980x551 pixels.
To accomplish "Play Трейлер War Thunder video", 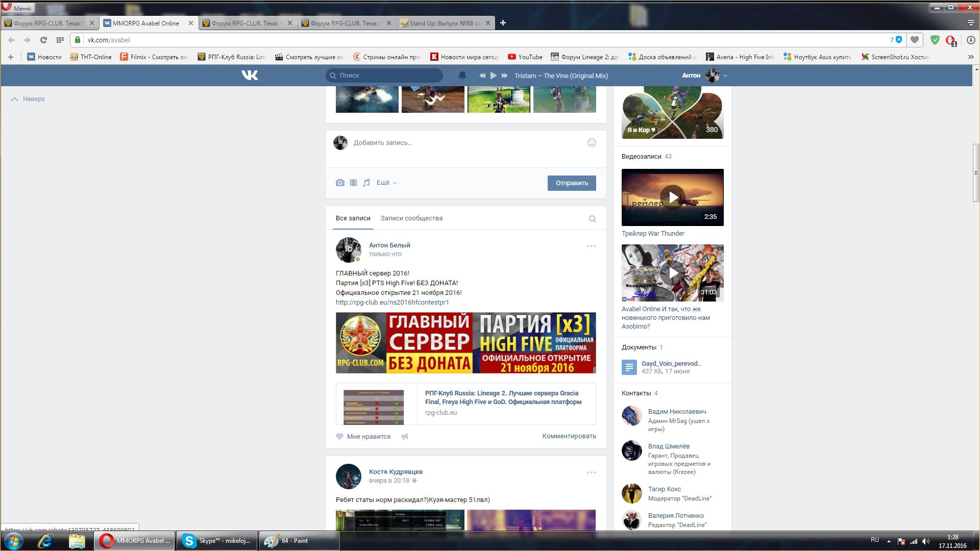I will (672, 197).
